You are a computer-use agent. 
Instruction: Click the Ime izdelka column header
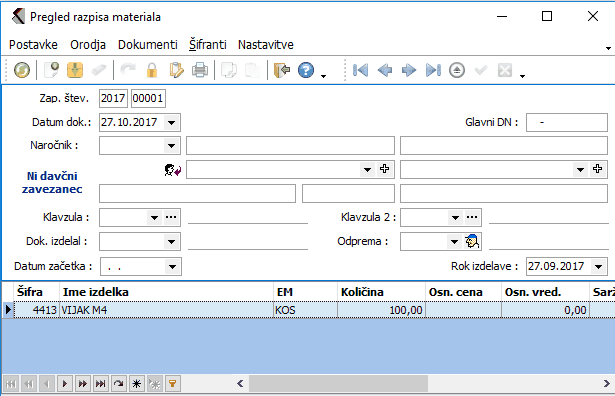click(x=166, y=292)
